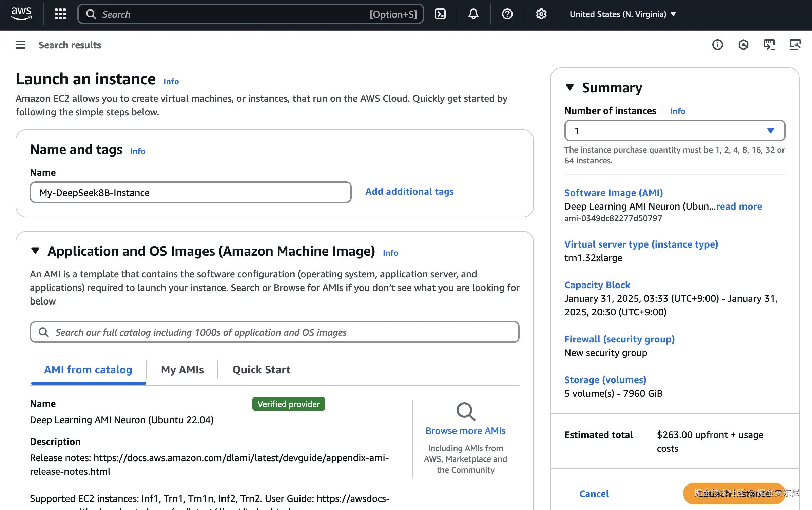Click the circled info panel icon
The height and width of the screenshot is (510, 812).
point(717,45)
